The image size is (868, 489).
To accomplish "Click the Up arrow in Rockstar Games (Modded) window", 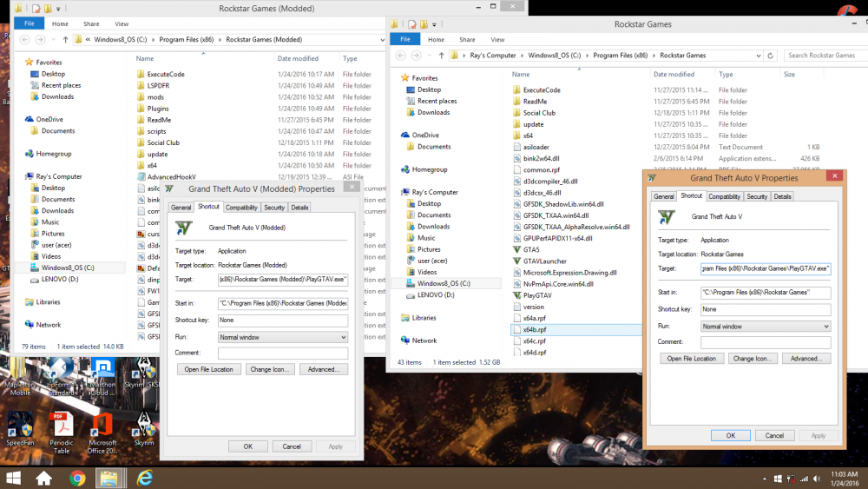I will (65, 39).
